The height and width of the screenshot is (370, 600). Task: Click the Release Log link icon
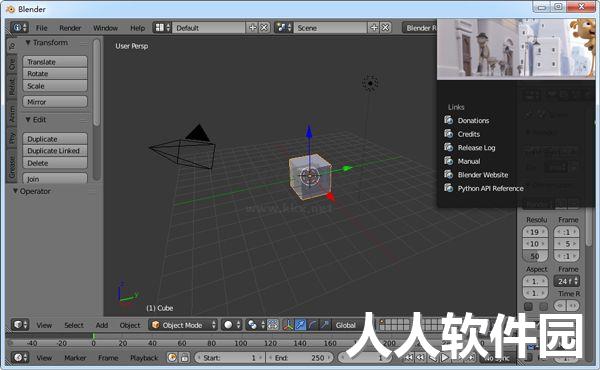pyautogui.click(x=448, y=147)
